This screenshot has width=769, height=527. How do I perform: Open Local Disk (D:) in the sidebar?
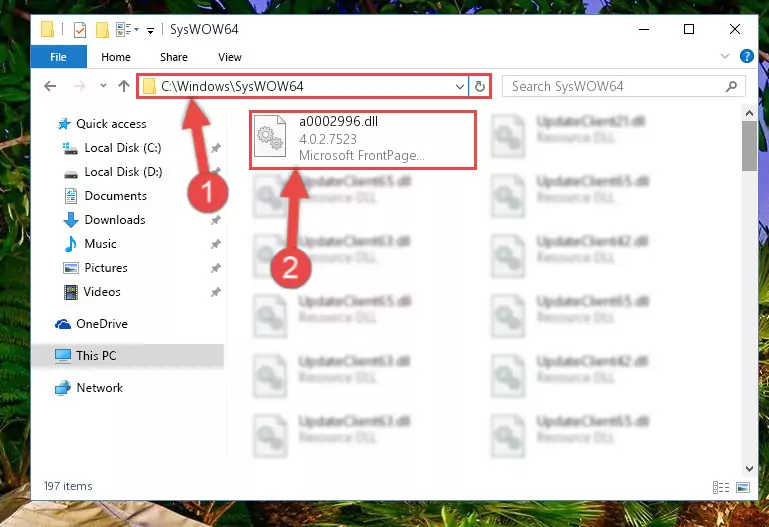(123, 172)
